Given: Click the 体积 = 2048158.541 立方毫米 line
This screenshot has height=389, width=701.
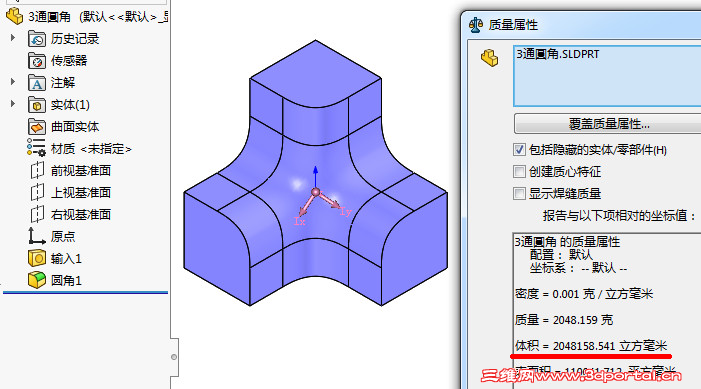Looking at the screenshot, I should tap(591, 346).
